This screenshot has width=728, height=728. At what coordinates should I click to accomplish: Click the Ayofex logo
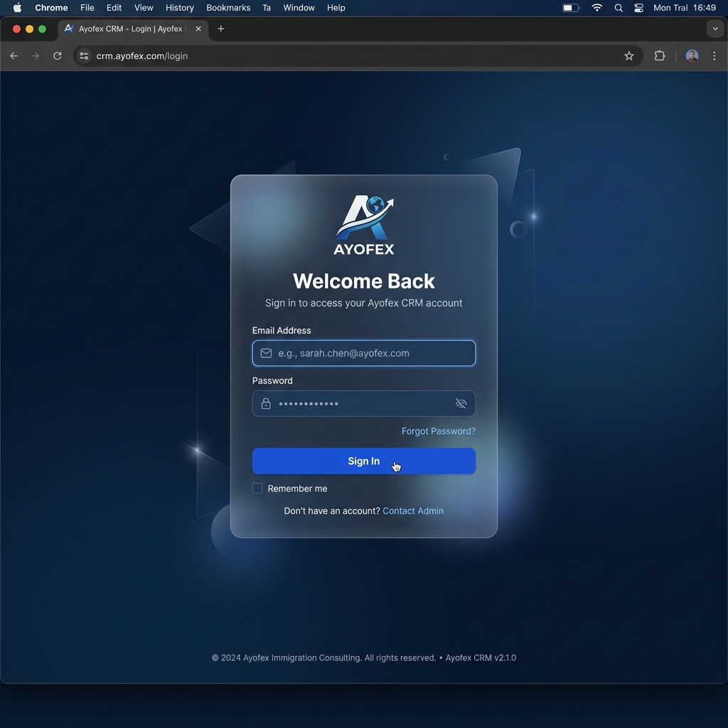coord(364,225)
